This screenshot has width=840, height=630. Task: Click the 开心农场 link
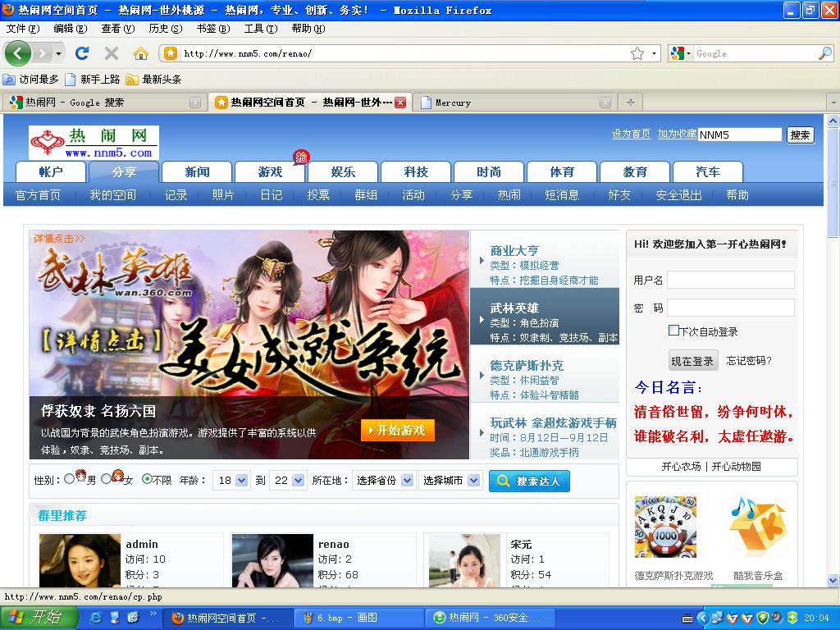pos(681,467)
